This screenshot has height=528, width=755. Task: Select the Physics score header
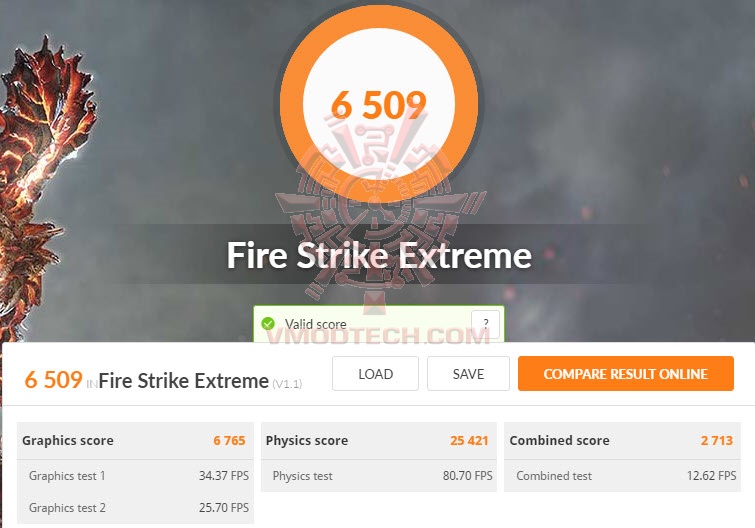(x=378, y=440)
